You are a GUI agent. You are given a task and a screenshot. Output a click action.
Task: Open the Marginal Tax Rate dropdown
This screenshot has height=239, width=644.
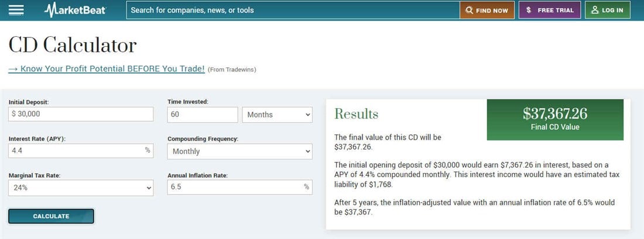(81, 188)
